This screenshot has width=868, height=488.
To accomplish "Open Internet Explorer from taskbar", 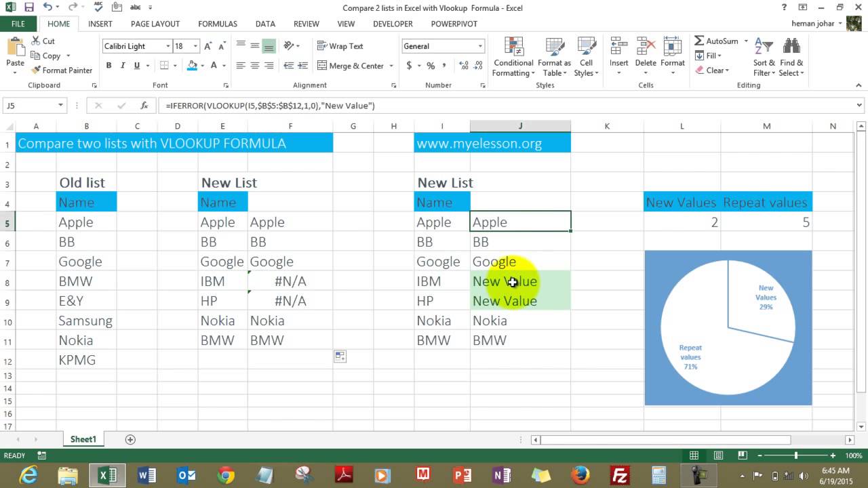I will [29, 476].
